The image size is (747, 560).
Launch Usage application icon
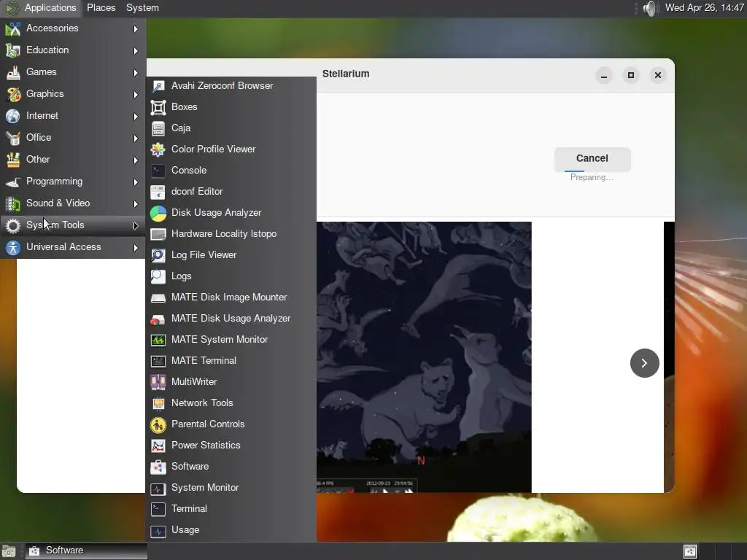click(x=158, y=530)
